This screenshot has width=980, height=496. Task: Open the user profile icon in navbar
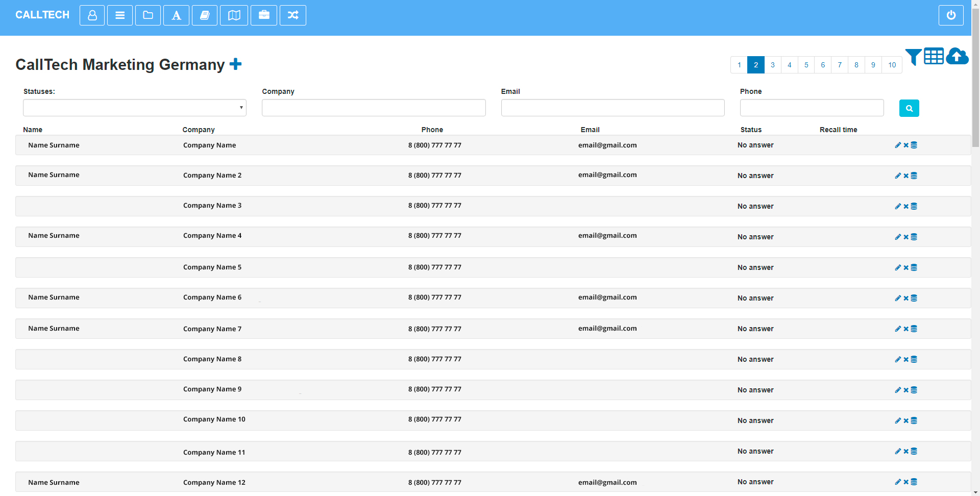point(92,15)
